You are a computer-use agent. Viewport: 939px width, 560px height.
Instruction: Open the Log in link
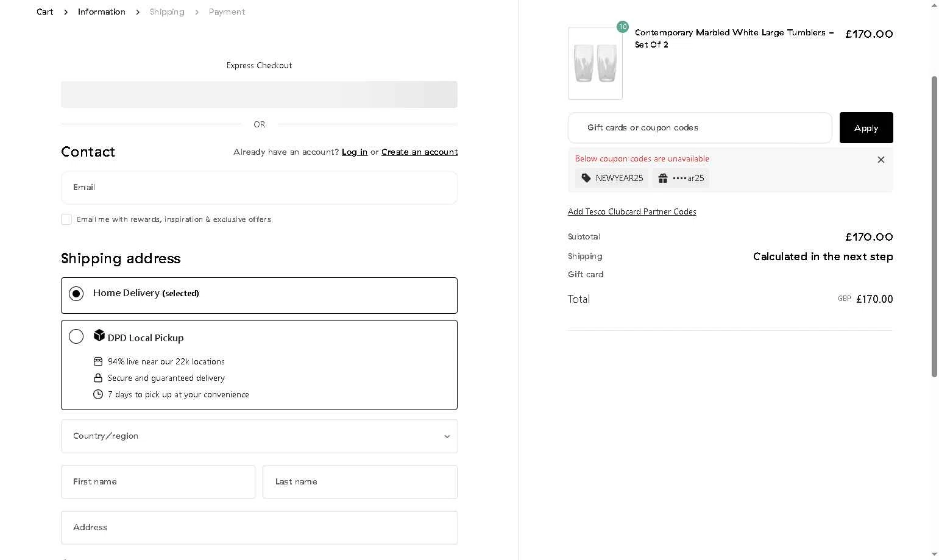(x=354, y=152)
